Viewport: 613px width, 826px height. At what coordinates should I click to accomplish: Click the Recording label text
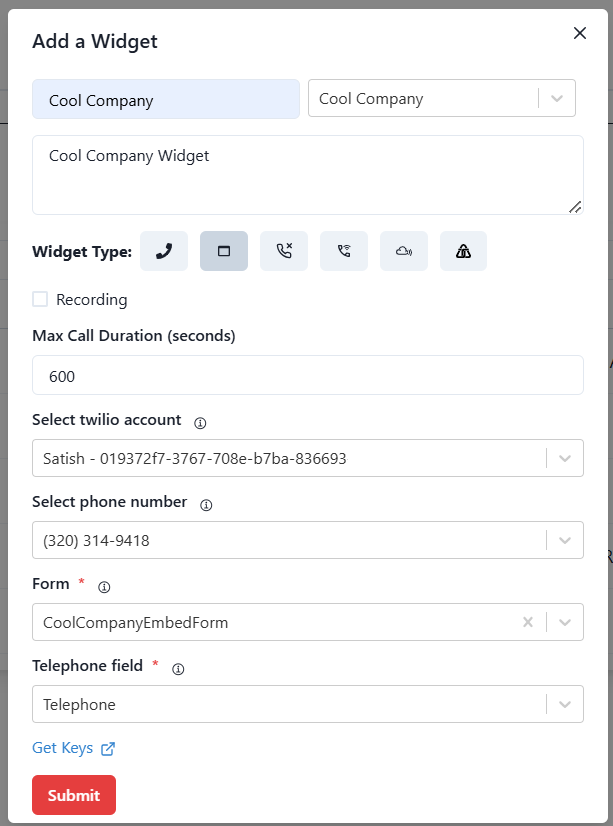click(x=92, y=300)
